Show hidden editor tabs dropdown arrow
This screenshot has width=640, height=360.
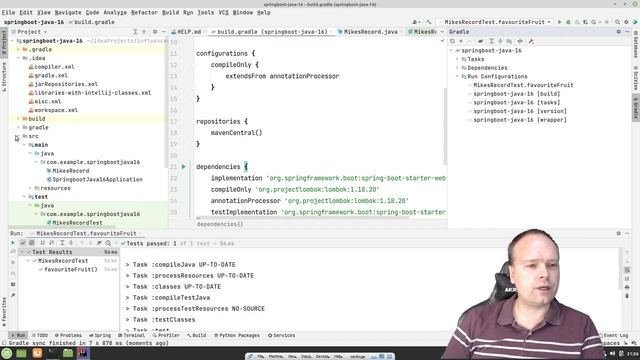(x=442, y=31)
